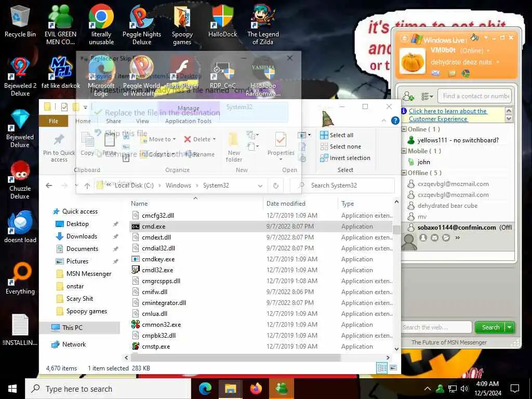The height and width of the screenshot is (399, 532).
Task: Open the Application Tools ribbon tab
Action: 188,121
